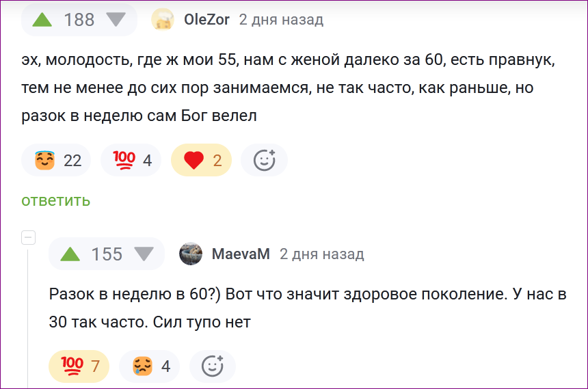Open OleZor's avatar
The height and width of the screenshot is (389, 588).
(163, 19)
